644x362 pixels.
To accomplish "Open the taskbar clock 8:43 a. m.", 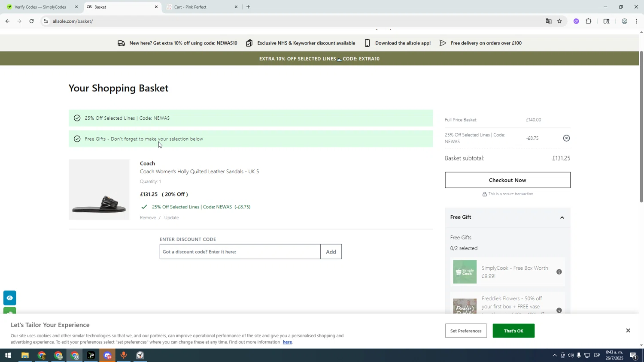I will point(614,355).
